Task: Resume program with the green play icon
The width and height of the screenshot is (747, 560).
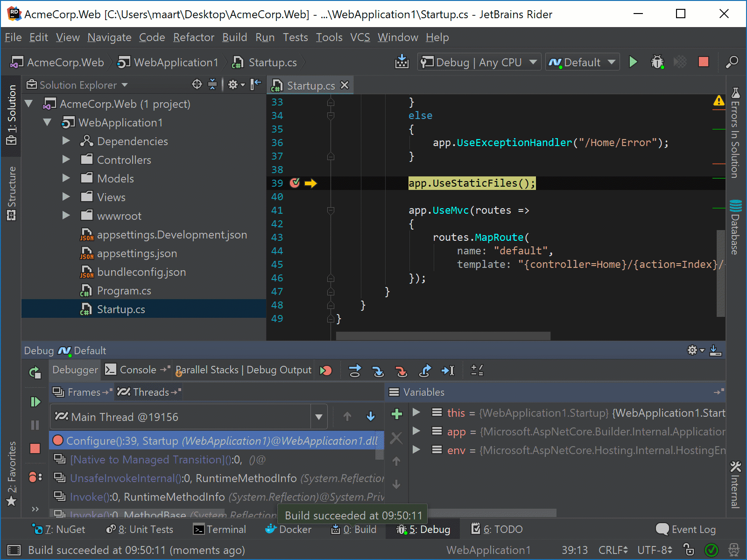Action: (x=35, y=402)
